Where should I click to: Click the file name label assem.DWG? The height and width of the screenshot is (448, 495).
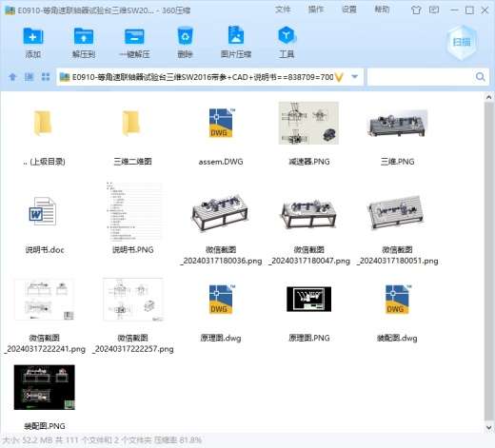pos(221,162)
